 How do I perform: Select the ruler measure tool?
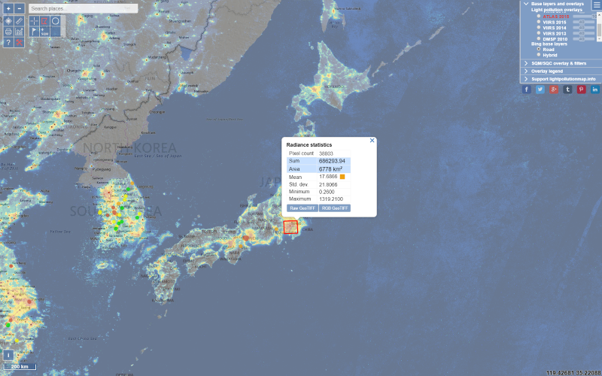(x=19, y=21)
